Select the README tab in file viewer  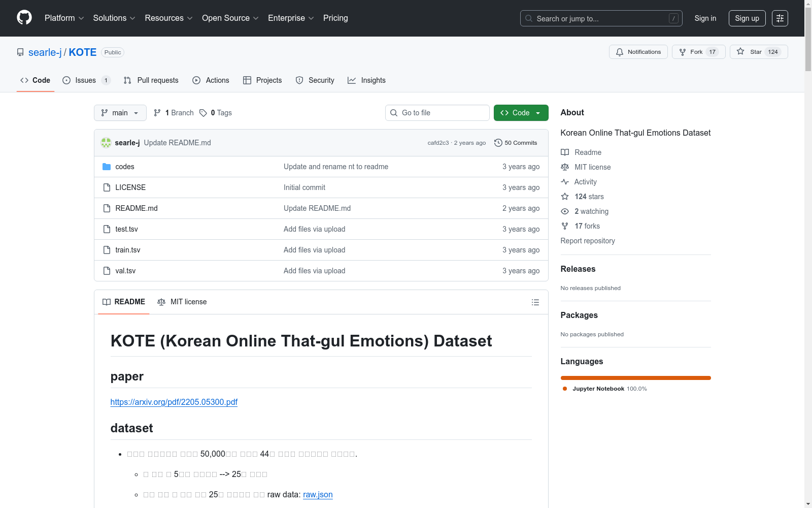click(124, 302)
